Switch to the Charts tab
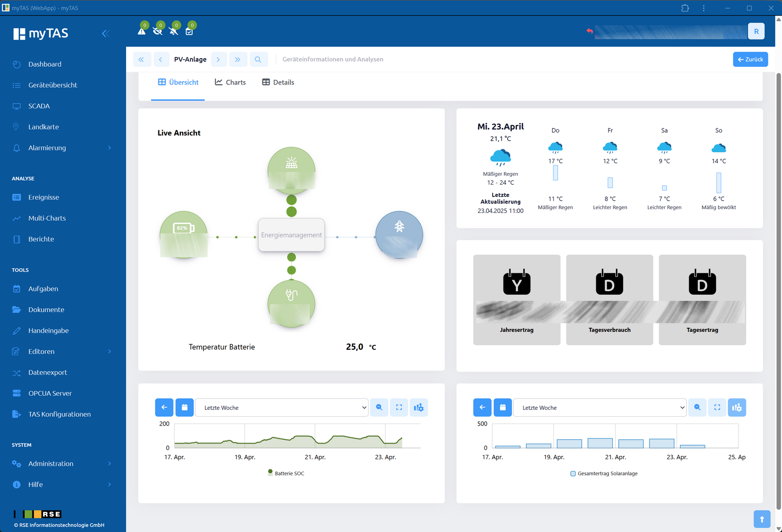This screenshot has width=782, height=532. tap(230, 82)
